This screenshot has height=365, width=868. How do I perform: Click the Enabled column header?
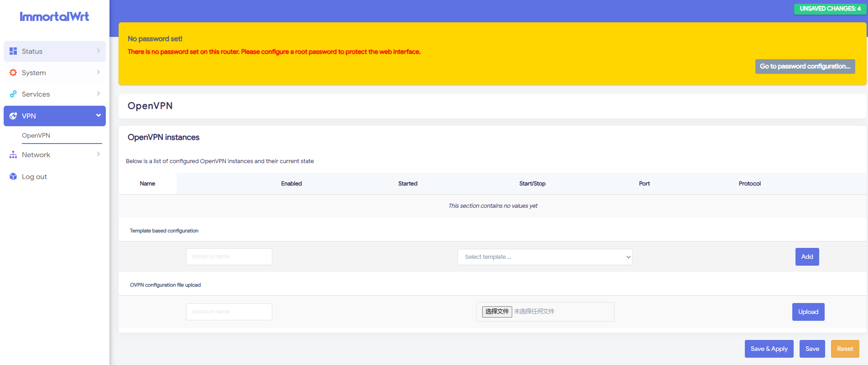click(x=291, y=184)
